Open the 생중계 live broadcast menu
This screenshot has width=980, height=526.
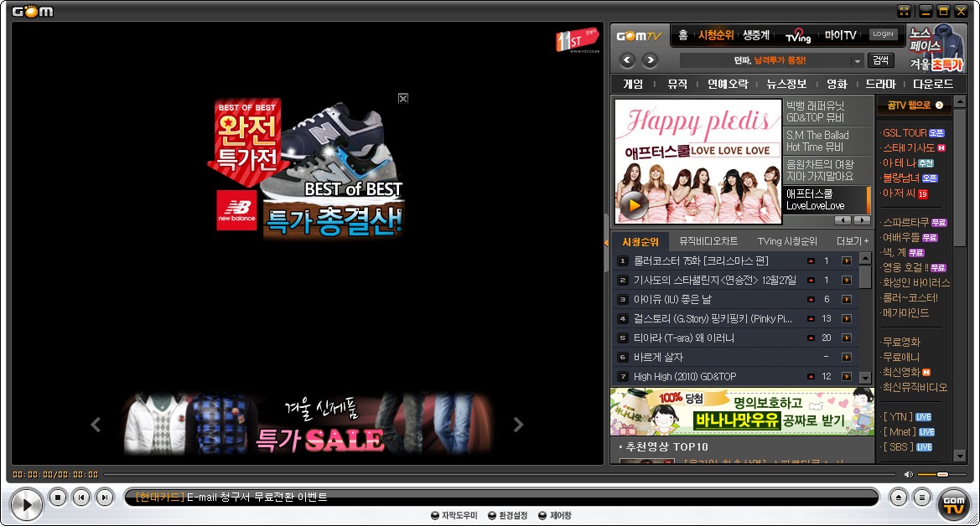pos(756,35)
